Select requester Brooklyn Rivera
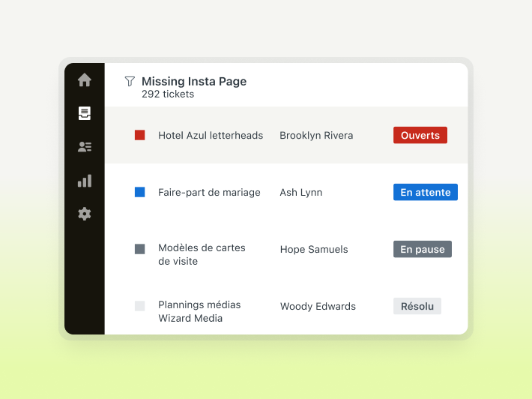The height and width of the screenshot is (399, 532). point(316,135)
